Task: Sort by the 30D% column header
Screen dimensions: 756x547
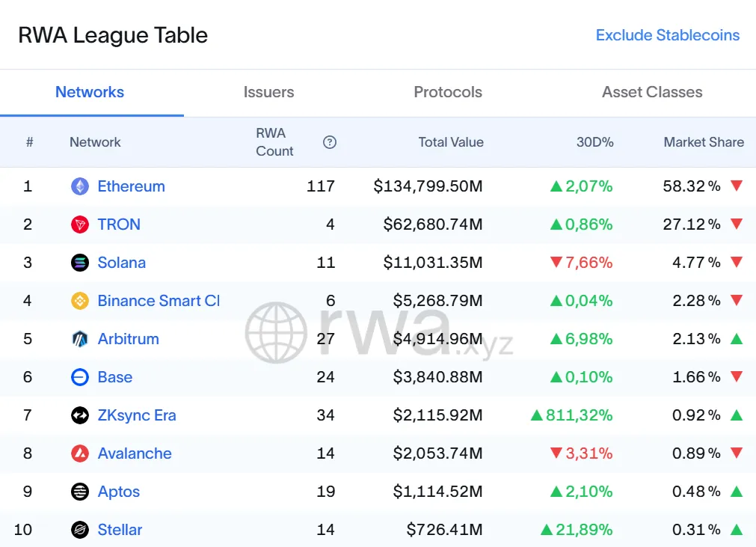Action: coord(595,141)
